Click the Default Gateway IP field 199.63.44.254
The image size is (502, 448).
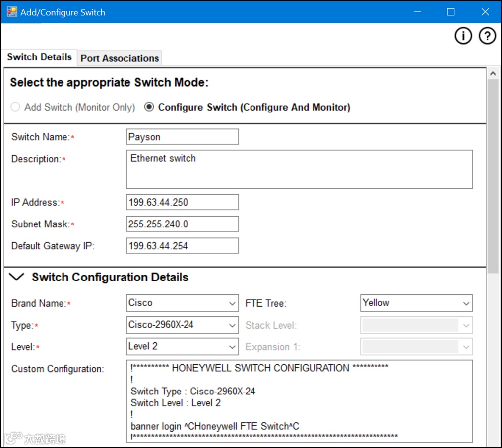point(182,246)
